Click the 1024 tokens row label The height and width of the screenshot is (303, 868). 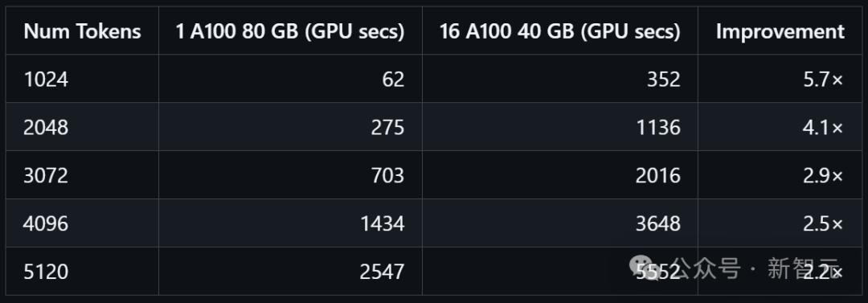[46, 80]
